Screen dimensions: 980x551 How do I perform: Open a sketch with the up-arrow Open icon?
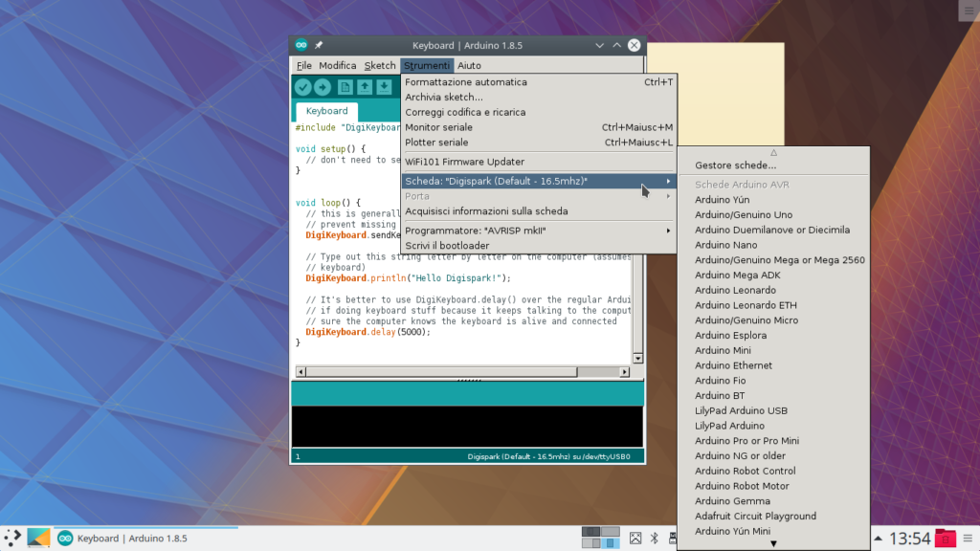(365, 87)
